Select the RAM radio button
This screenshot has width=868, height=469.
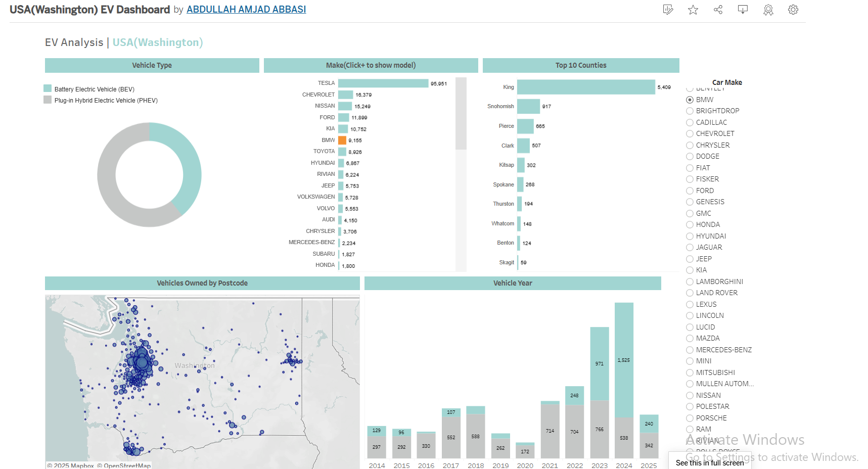pyautogui.click(x=690, y=429)
